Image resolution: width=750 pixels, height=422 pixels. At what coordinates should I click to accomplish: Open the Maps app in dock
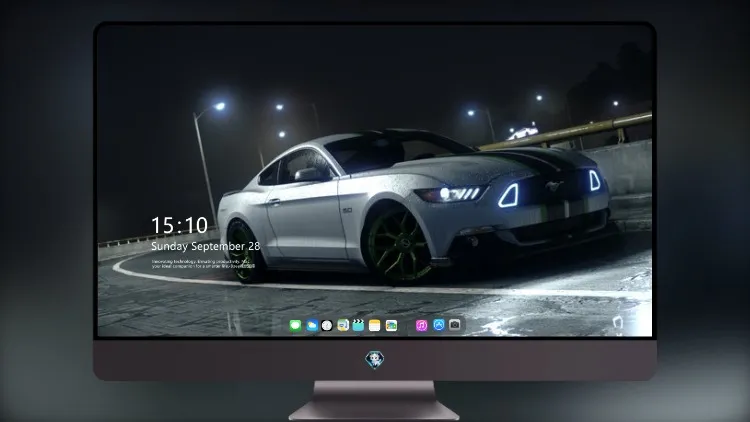pyautogui.click(x=343, y=326)
